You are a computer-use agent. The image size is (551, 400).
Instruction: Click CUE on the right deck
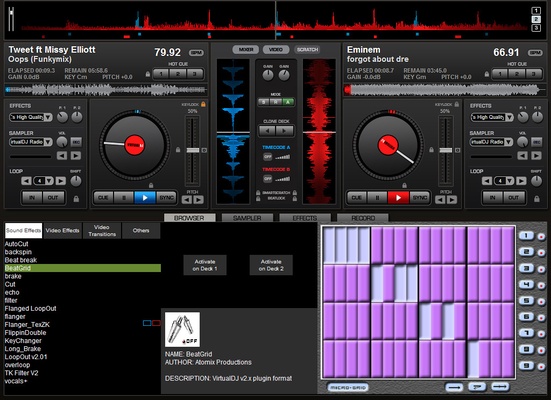tap(357, 198)
